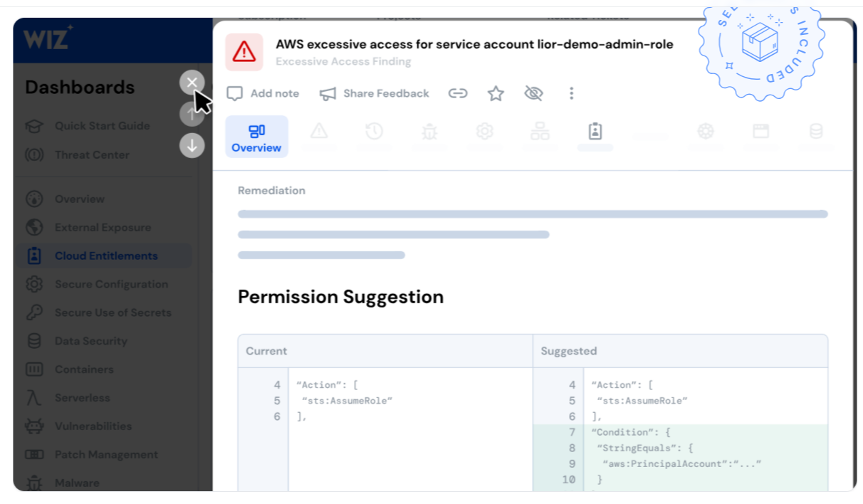Click the red alert icon beside title
The image size is (863, 504).
pos(244,52)
